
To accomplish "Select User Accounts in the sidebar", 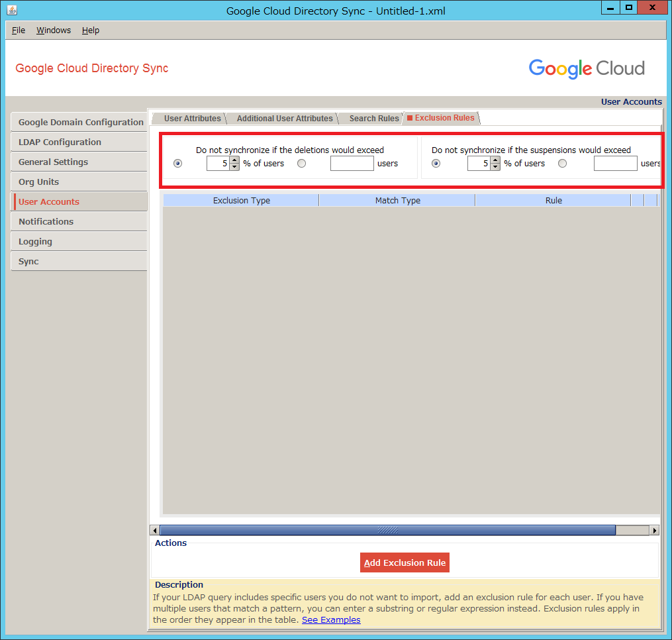I will tap(79, 201).
